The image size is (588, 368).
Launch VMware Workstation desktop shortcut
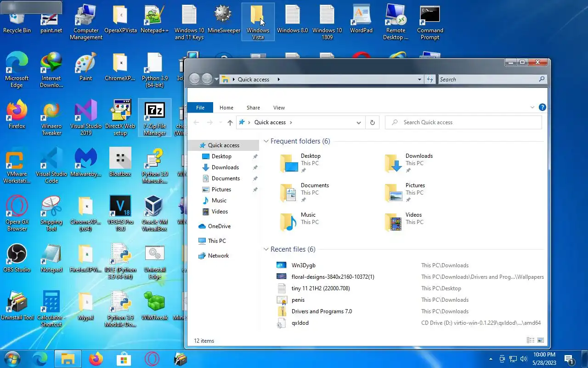pos(17,166)
